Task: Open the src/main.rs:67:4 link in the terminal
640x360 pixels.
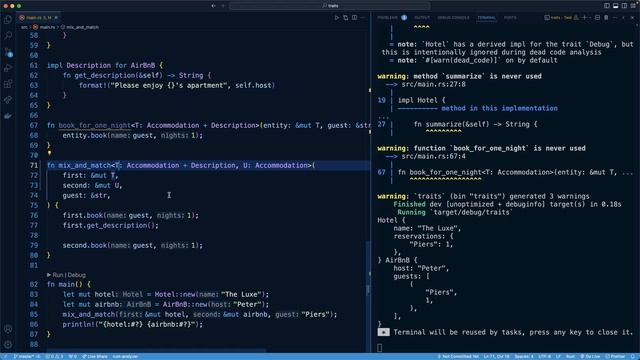Action: [433, 156]
